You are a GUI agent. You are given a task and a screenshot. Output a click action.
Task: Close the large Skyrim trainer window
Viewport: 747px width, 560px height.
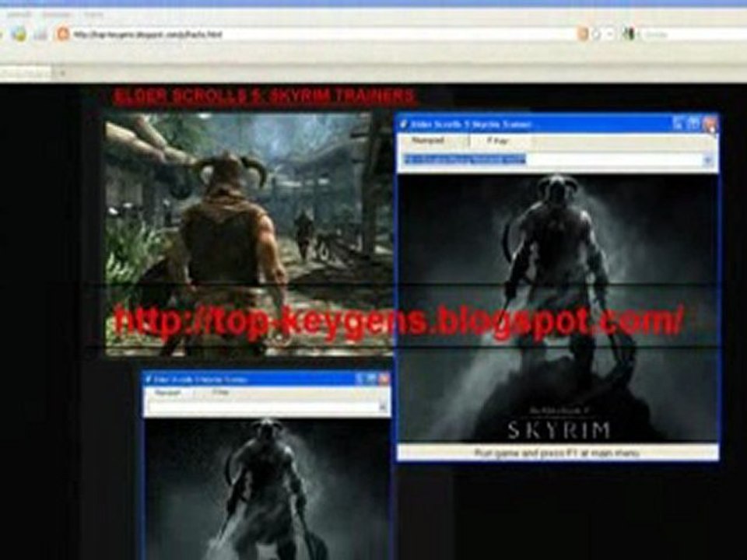point(710,124)
